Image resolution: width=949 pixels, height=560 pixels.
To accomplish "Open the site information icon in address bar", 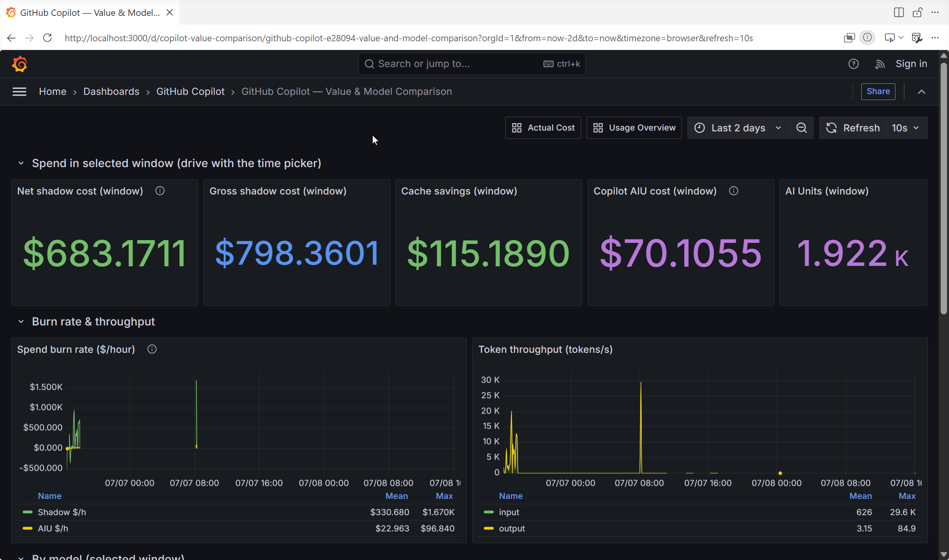I will [x=867, y=38].
